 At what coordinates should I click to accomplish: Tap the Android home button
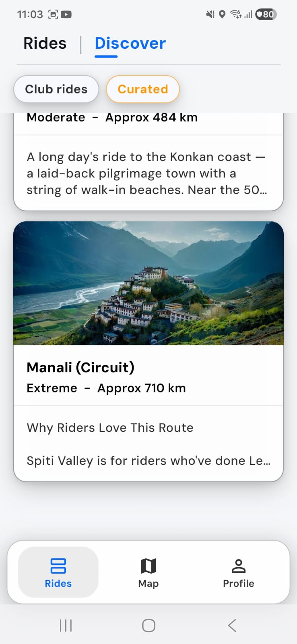pyautogui.click(x=148, y=625)
